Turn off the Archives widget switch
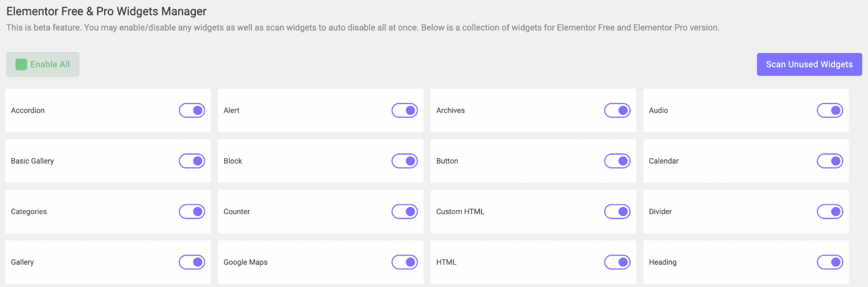 click(x=617, y=110)
